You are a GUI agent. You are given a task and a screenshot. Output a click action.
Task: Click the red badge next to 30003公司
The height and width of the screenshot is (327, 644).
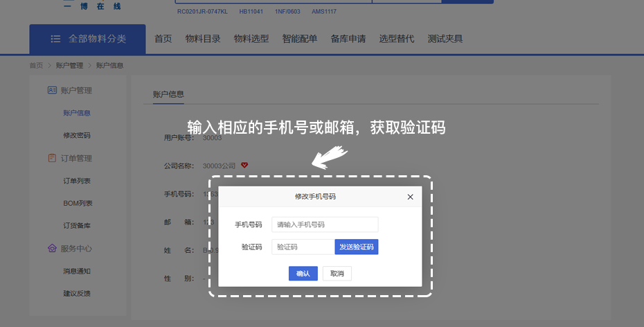[244, 165]
